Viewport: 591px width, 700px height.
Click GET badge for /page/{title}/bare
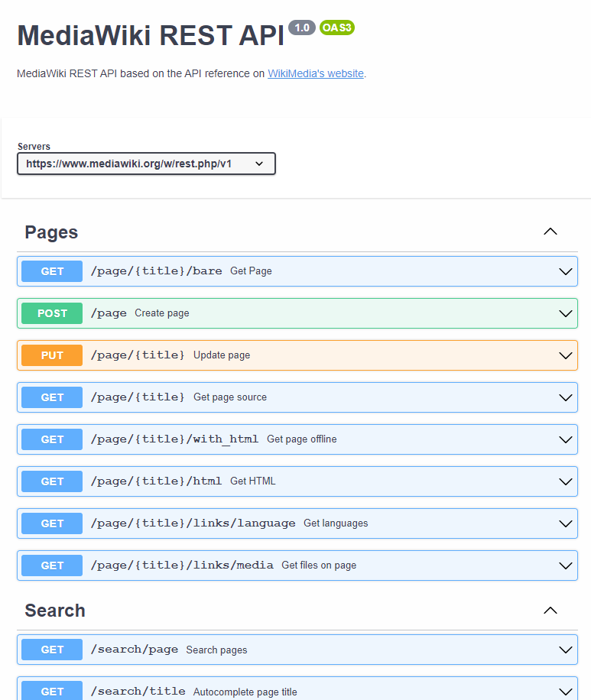coord(52,271)
